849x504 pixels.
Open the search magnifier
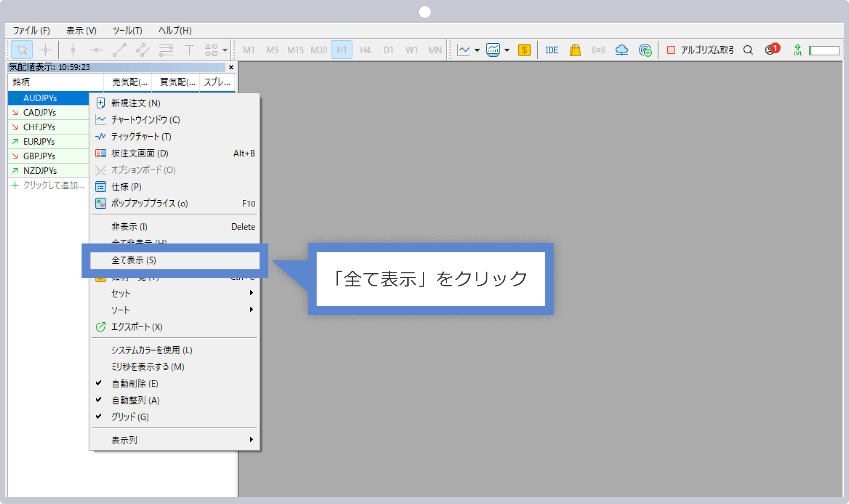coord(748,50)
